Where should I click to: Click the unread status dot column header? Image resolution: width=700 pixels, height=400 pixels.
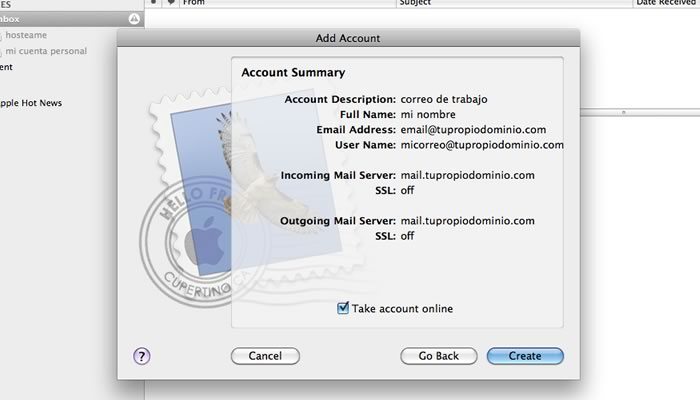tap(154, 2)
